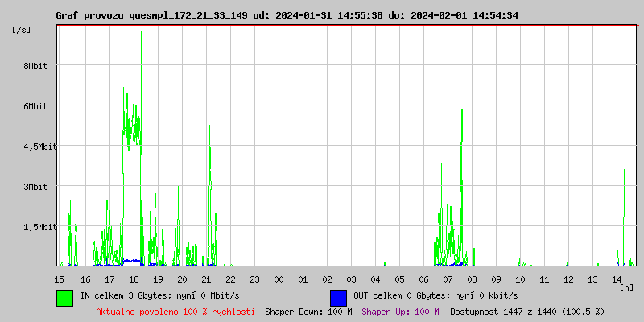This screenshot has width=644, height=322.
Task: Click the hour 18 x-axis tick label
Action: point(132,279)
